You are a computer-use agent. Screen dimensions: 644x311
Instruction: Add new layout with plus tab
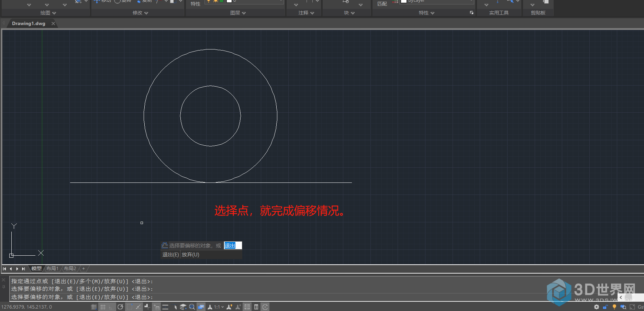pos(84,268)
